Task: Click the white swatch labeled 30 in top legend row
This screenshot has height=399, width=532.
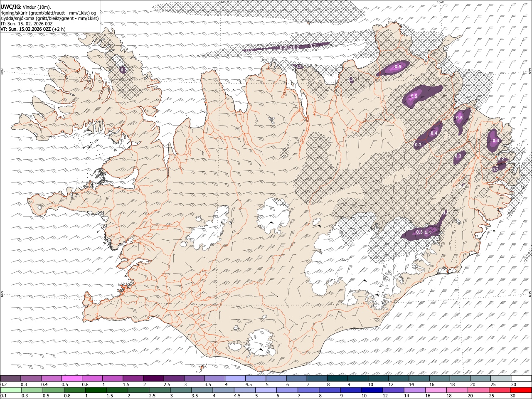Action: (521, 379)
